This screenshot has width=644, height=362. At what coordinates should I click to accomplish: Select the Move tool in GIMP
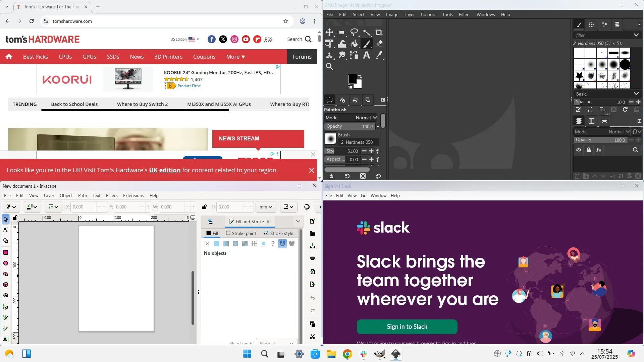click(x=329, y=32)
